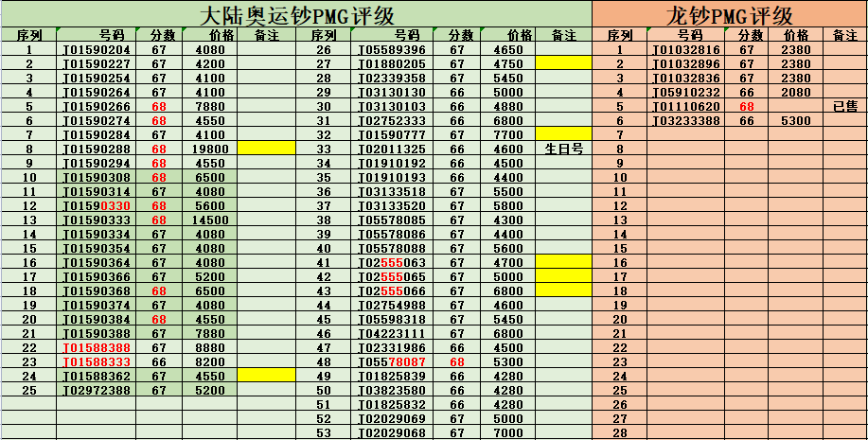Select cell containing T01590266
This screenshot has width=868, height=440.
tap(97, 106)
